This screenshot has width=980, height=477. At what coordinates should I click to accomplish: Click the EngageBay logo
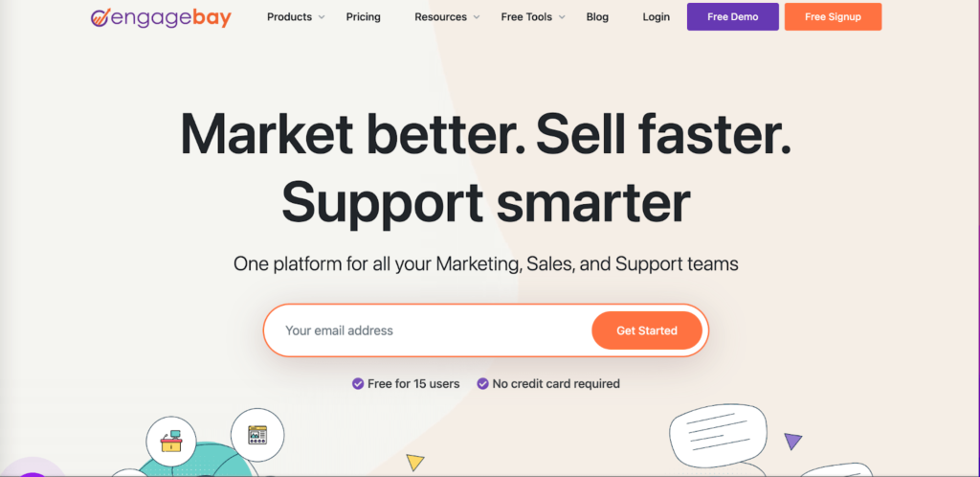point(161,17)
